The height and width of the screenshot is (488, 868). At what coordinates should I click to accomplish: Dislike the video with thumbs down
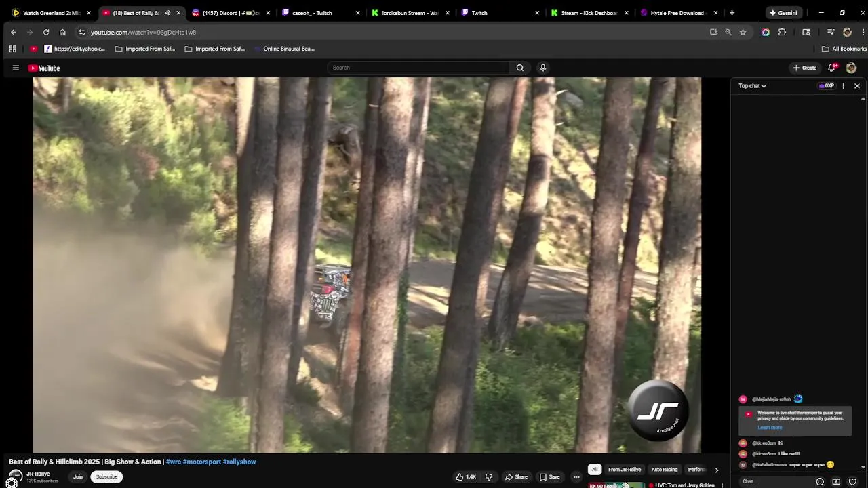tap(489, 477)
